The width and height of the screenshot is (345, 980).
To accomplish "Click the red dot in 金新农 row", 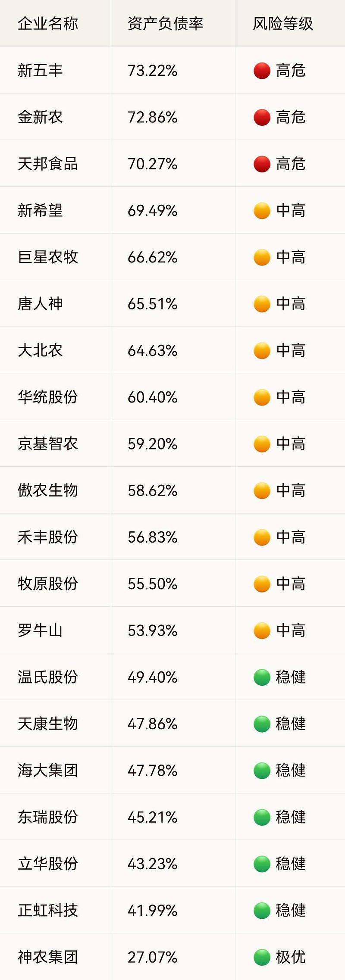I will click(x=262, y=117).
